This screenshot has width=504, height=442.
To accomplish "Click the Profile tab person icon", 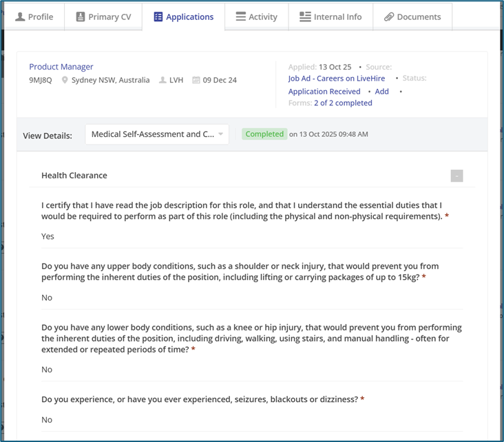I will coord(21,17).
